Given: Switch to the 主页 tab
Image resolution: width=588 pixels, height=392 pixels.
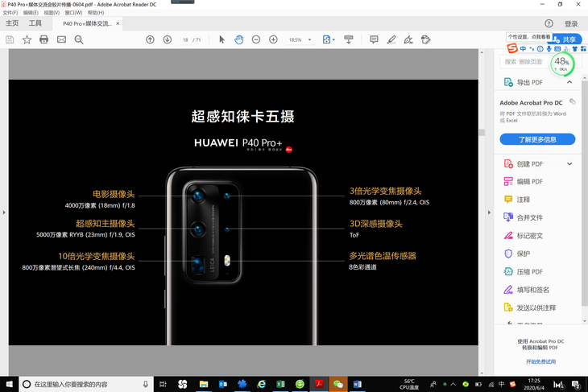Looking at the screenshot, I should pyautogui.click(x=12, y=23).
